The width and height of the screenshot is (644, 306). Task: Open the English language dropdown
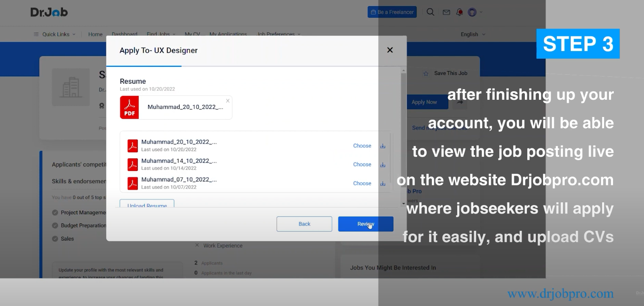coord(473,34)
